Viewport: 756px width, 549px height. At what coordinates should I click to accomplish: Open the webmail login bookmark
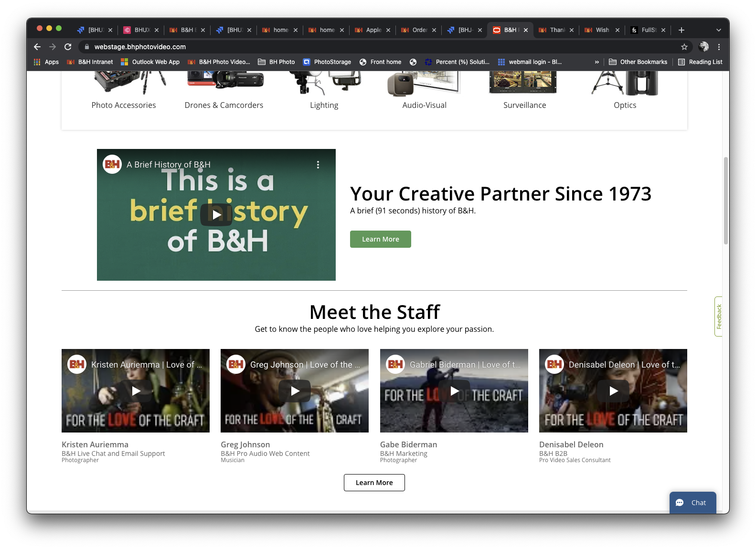click(x=530, y=62)
